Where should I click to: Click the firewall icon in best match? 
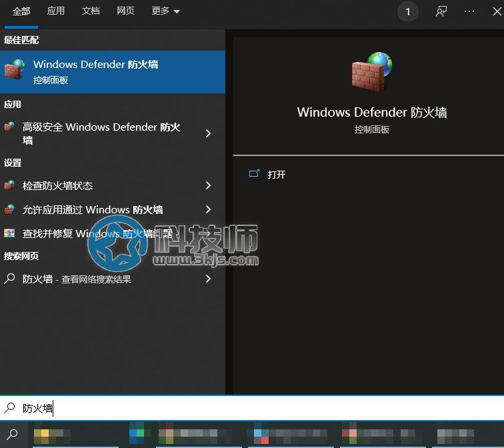coord(15,69)
